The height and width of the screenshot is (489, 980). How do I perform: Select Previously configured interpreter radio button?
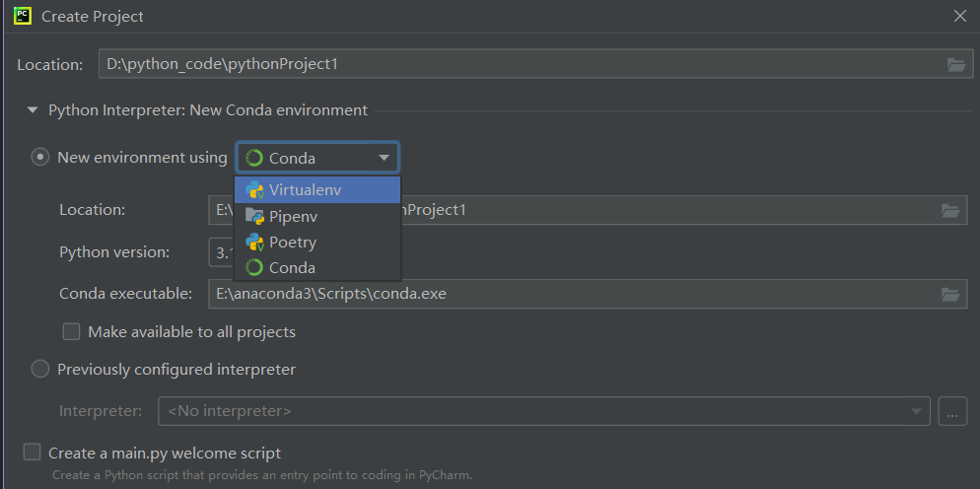coord(40,369)
